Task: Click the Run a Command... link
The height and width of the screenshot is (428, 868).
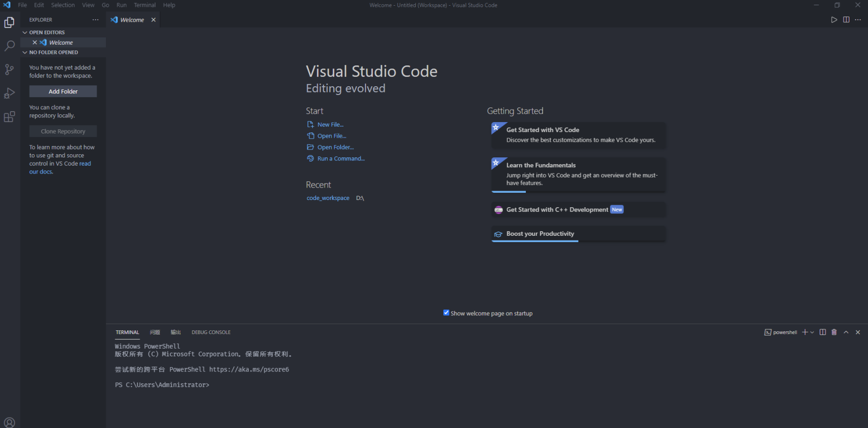Action: click(x=341, y=159)
